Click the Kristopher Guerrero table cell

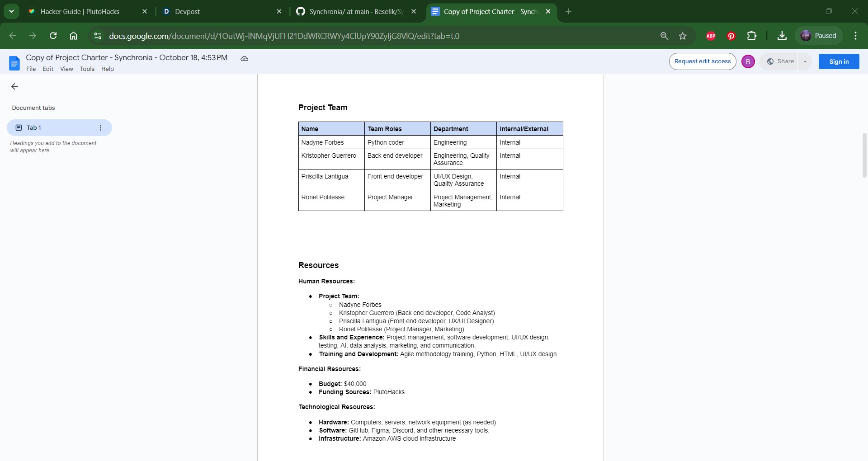tap(331, 159)
